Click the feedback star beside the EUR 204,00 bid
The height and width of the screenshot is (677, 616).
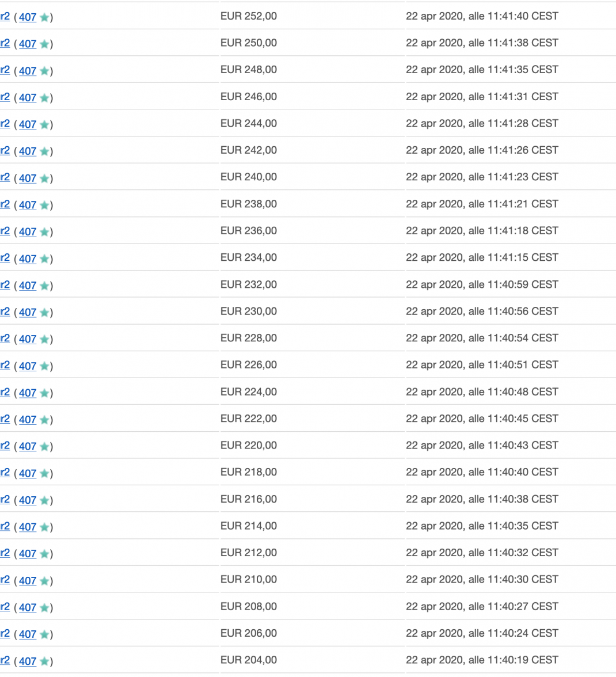pos(44,661)
